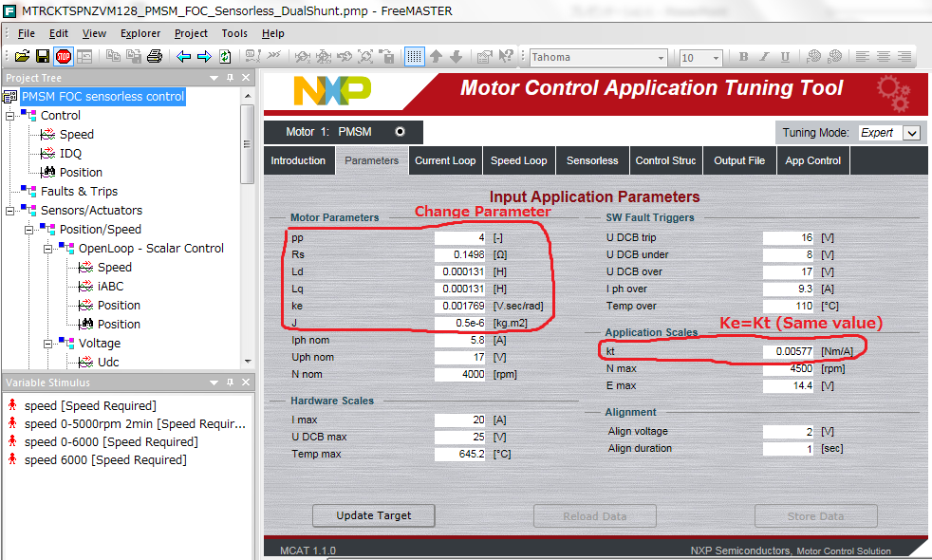Click the Rs resistance input field
Screen dimensions: 932x560
(x=460, y=254)
